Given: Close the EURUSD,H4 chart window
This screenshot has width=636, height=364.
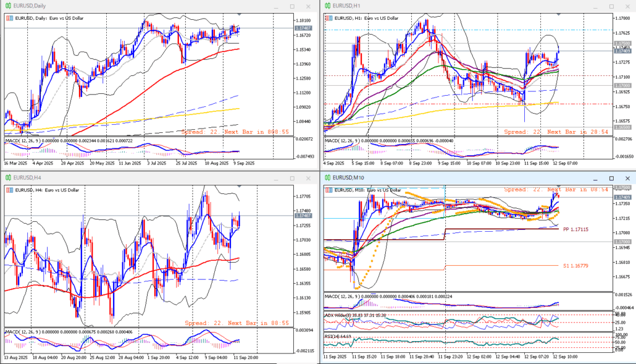Looking at the screenshot, I should coord(308,178).
